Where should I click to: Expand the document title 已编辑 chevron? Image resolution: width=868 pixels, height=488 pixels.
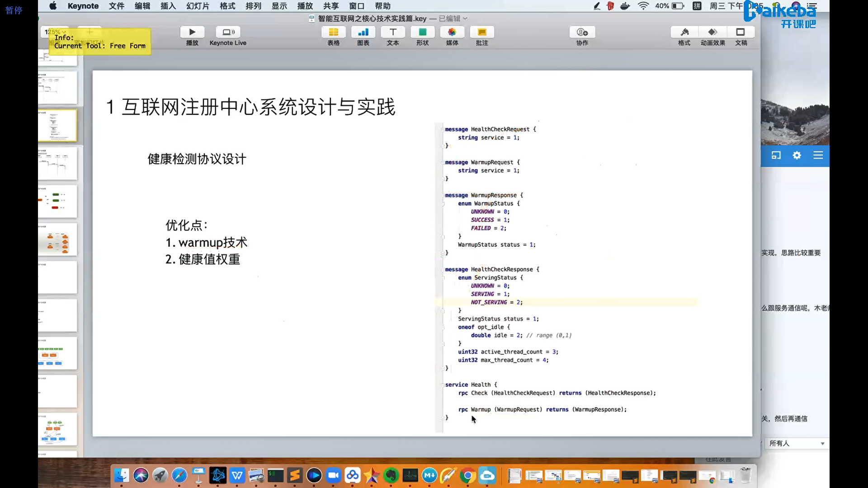click(465, 19)
